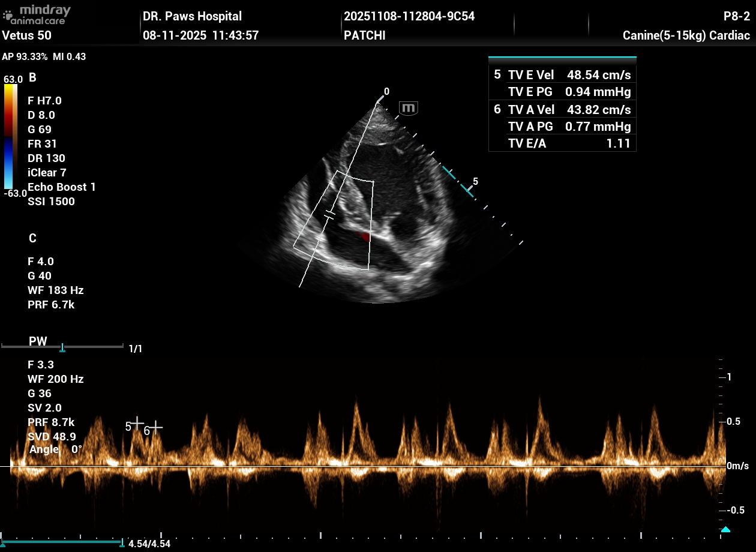Click the red color flow spot in image

tap(362, 237)
